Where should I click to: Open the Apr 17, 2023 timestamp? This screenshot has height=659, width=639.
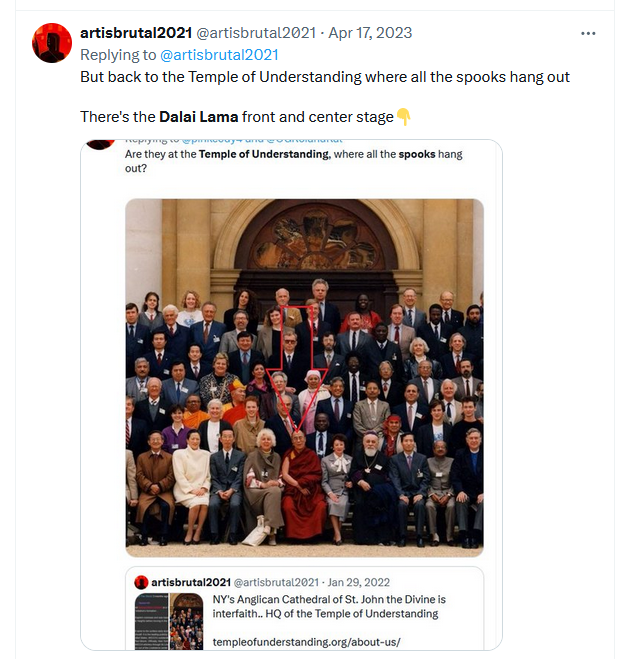370,33
